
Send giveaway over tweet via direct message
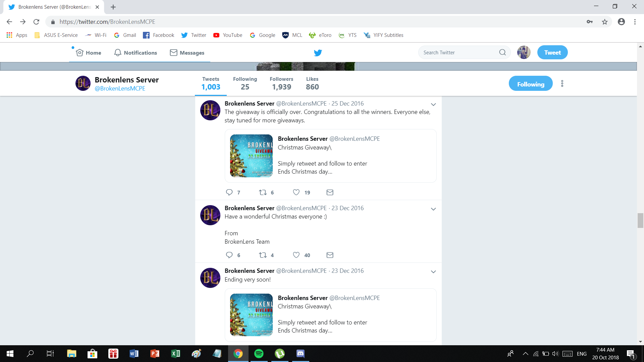(x=330, y=192)
